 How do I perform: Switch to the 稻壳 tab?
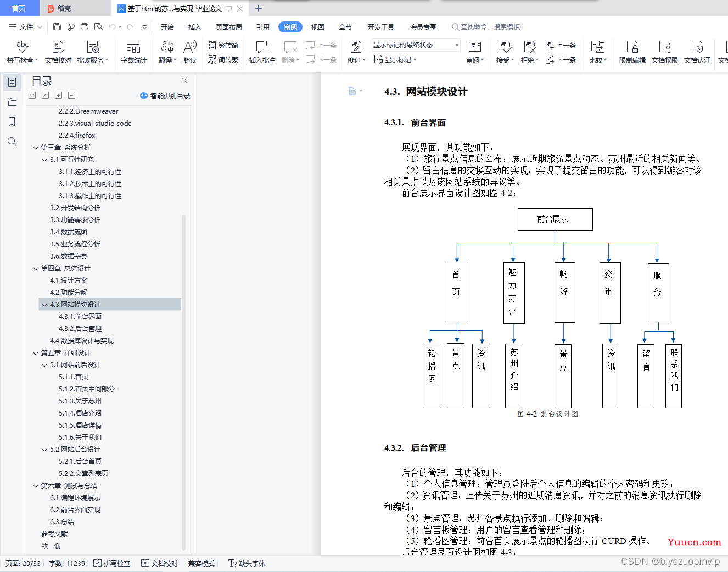74,8
